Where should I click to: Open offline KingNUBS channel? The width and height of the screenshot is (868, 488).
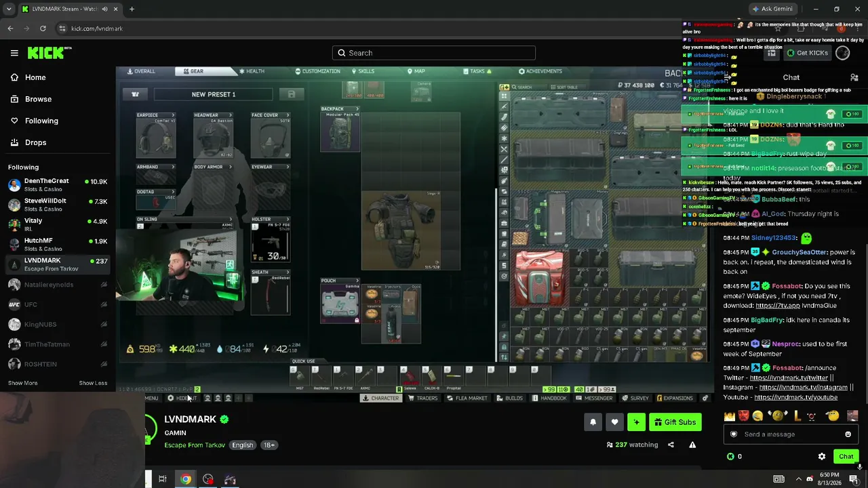58,325
